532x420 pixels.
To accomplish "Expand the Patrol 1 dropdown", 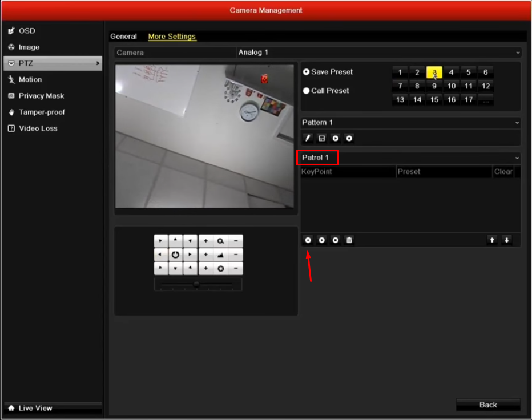I will (x=410, y=157).
